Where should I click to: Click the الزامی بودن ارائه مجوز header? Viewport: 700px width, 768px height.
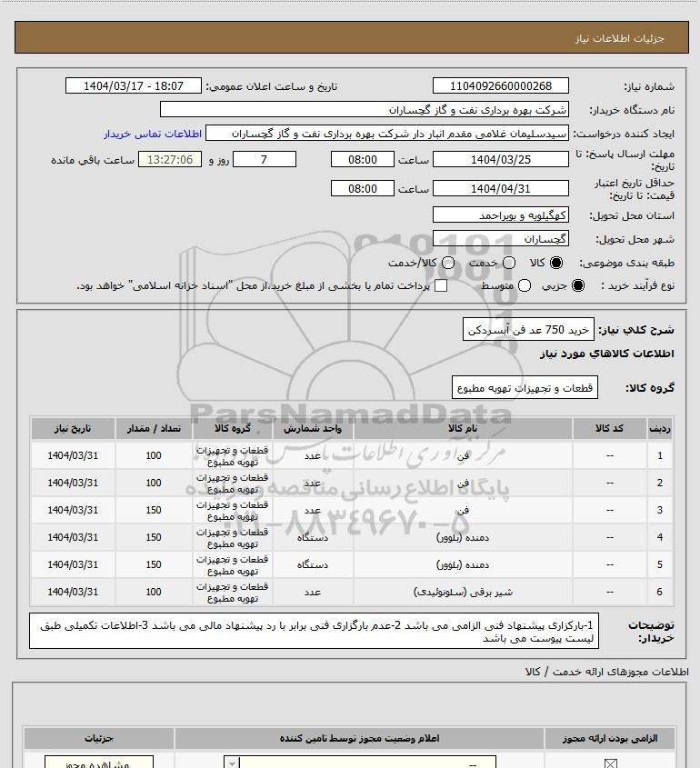pyautogui.click(x=610, y=738)
